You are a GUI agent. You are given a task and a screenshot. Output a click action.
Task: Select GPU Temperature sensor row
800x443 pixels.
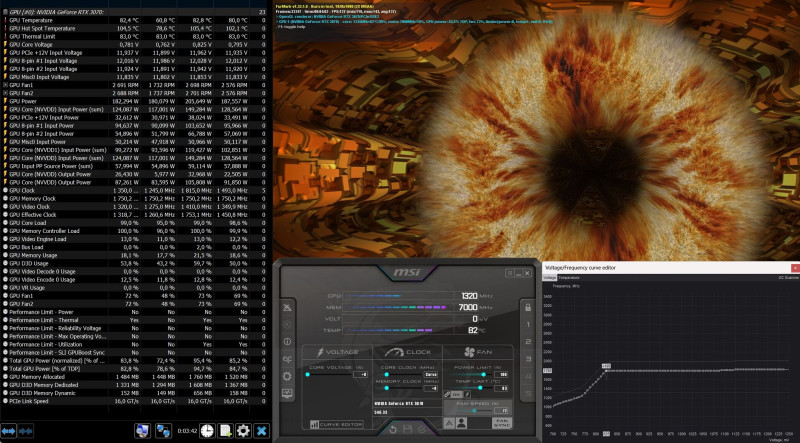pyautogui.click(x=134, y=20)
